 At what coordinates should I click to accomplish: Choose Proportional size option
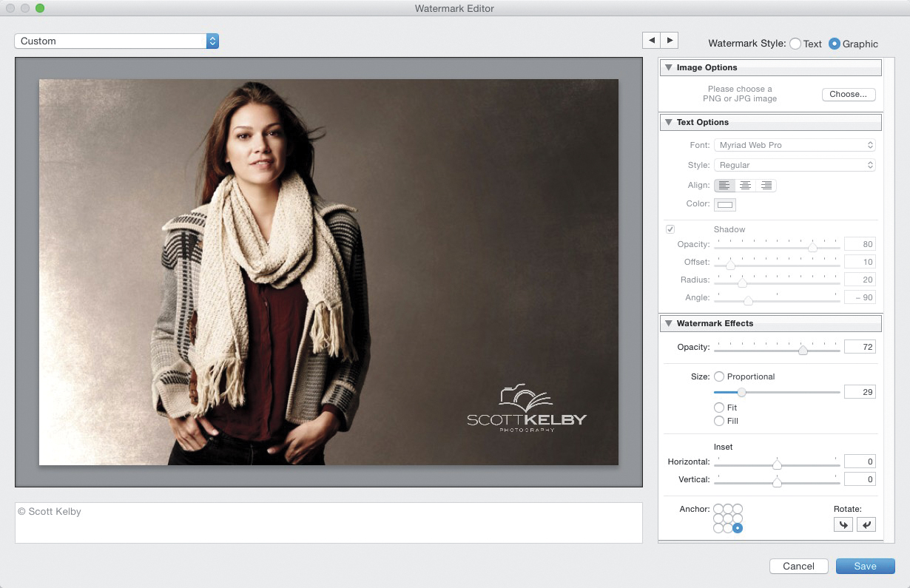click(719, 376)
